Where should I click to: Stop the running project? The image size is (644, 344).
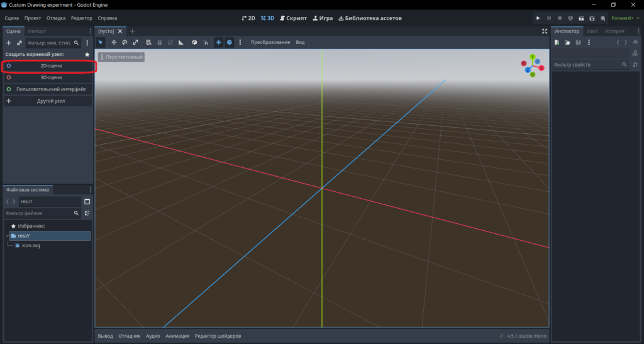click(559, 18)
